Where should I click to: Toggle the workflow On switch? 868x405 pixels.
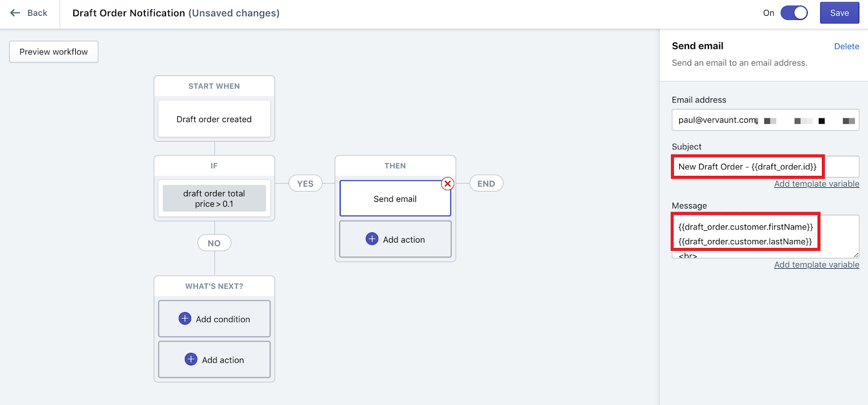[794, 13]
